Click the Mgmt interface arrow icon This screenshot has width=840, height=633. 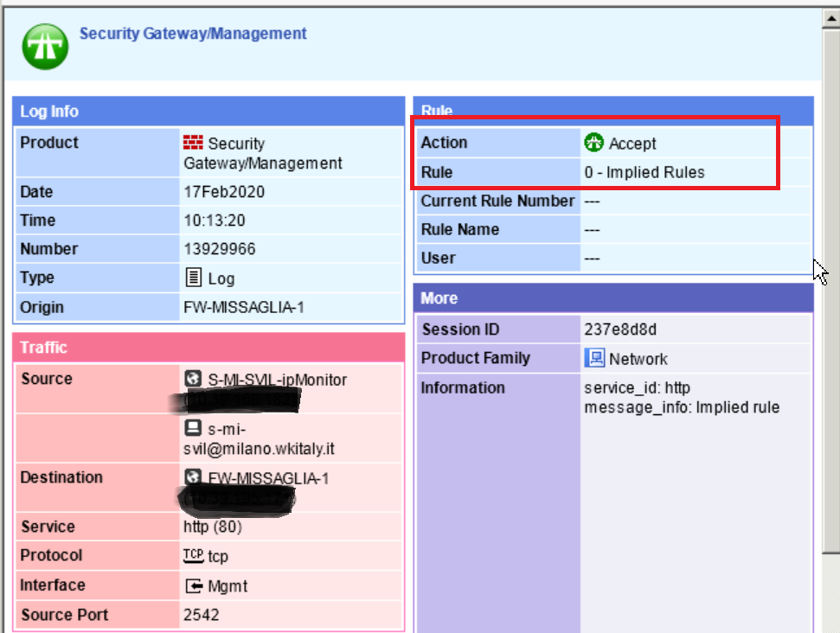pos(194,585)
